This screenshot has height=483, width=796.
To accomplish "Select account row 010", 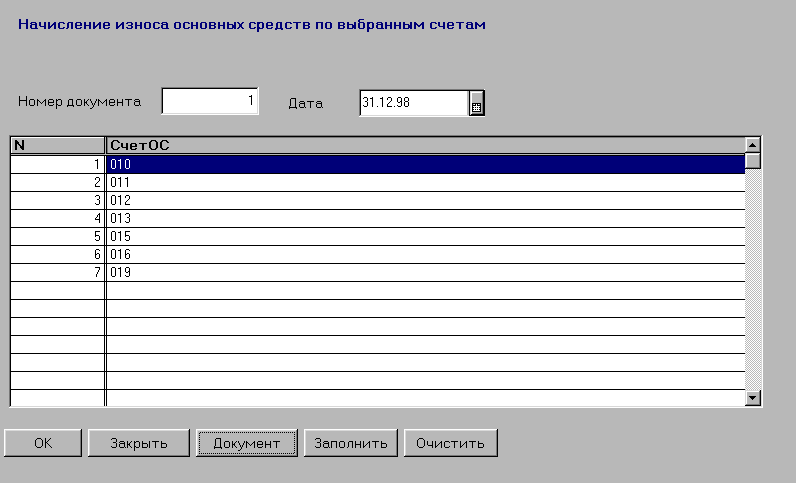I will (425, 165).
